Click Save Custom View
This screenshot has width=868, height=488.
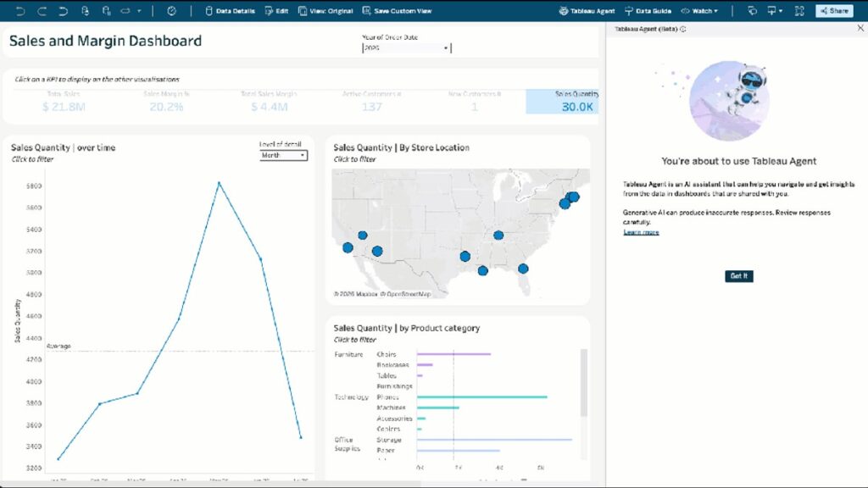pyautogui.click(x=397, y=11)
